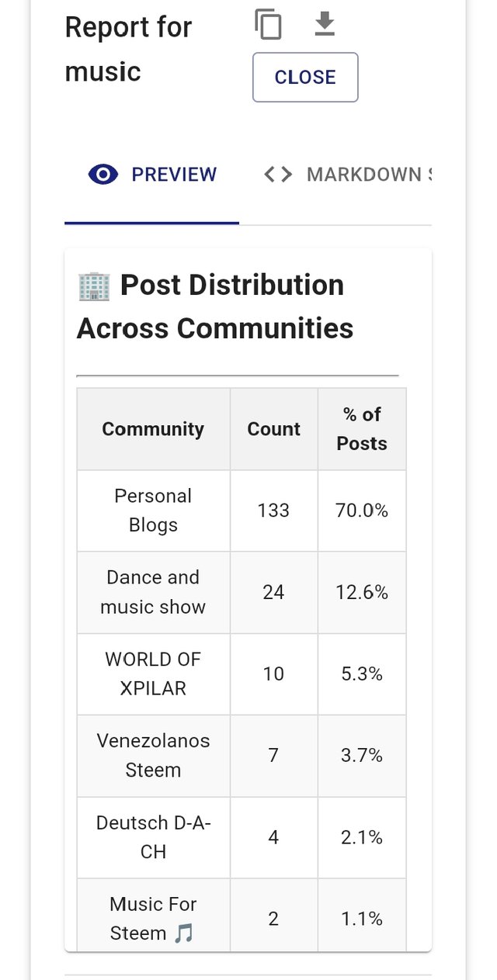Image resolution: width=497 pixels, height=980 pixels.
Task: Click the building emoji in the heading
Action: pyautogui.click(x=94, y=286)
